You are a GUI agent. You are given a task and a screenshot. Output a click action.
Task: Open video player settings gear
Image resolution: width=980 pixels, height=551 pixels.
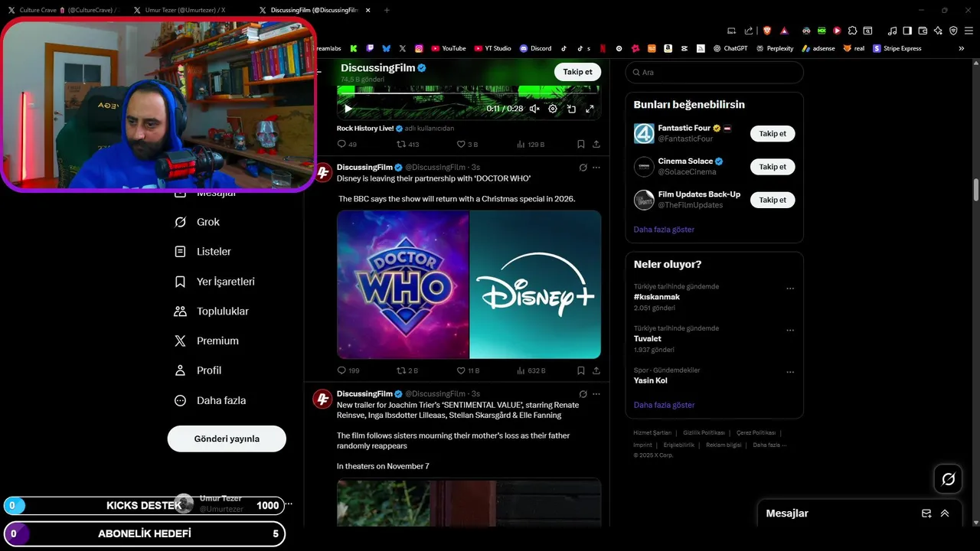[x=553, y=109]
